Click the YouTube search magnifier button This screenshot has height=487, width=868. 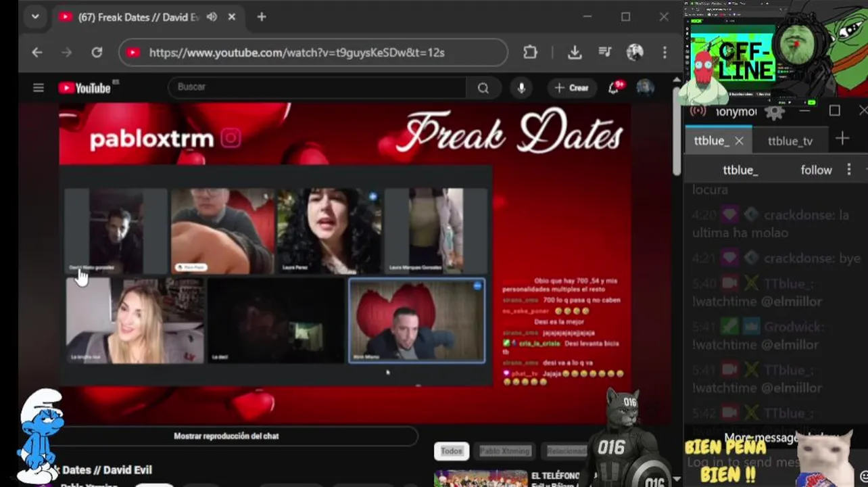pyautogui.click(x=483, y=87)
